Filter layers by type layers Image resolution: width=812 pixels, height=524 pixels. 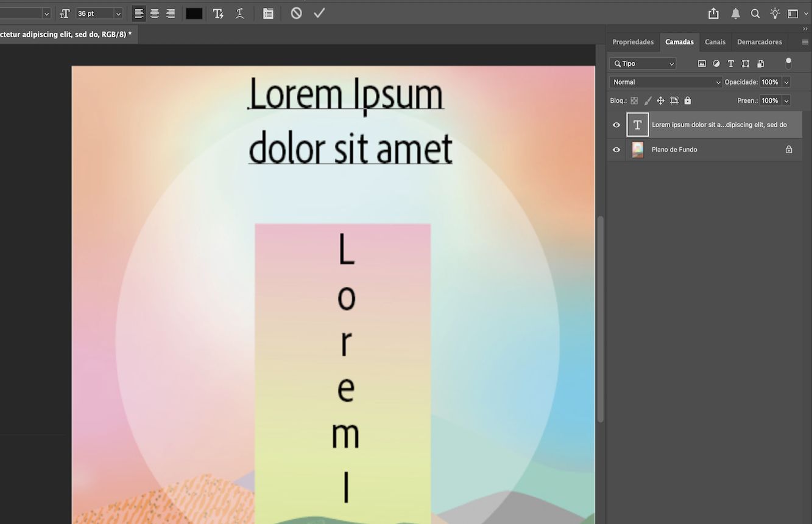point(731,63)
